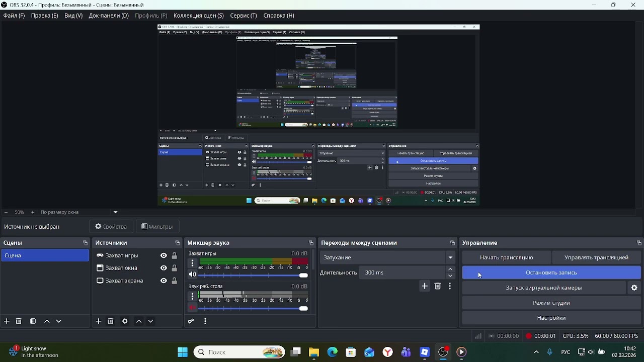Open Коллекция сцен menu
This screenshot has width=644, height=362.
tap(199, 16)
